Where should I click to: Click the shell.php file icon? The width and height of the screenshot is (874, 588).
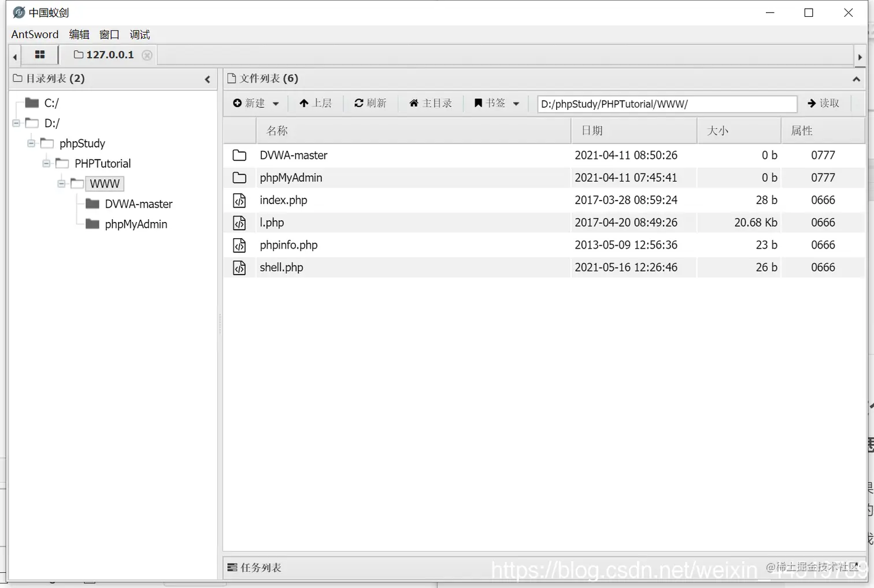point(239,268)
